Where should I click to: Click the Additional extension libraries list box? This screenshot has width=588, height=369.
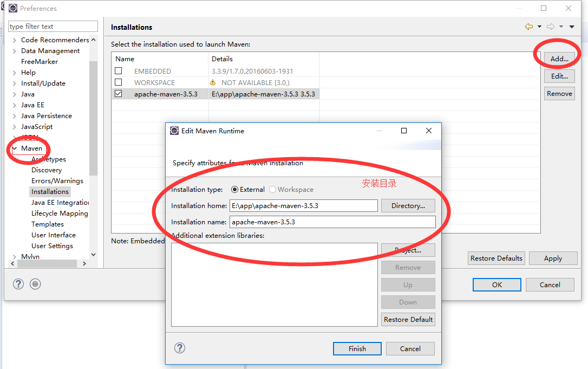[275, 284]
